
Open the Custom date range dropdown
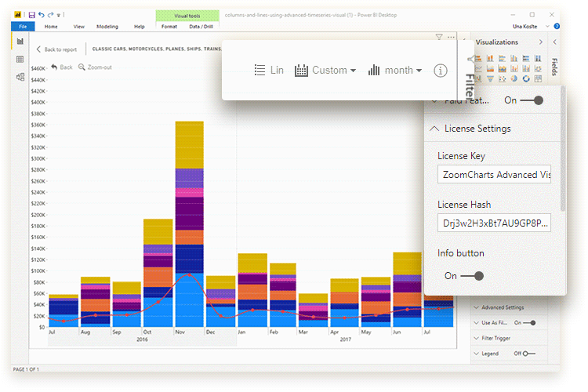[325, 71]
